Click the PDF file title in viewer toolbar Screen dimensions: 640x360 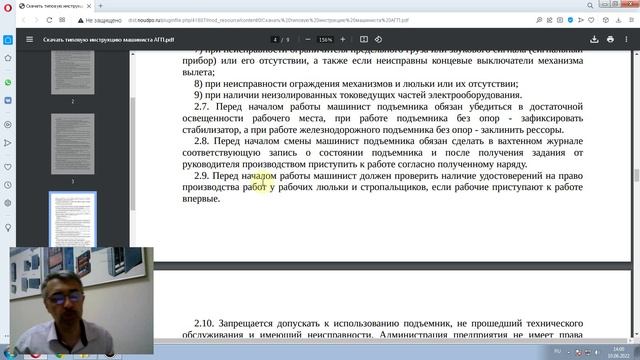(x=109, y=40)
